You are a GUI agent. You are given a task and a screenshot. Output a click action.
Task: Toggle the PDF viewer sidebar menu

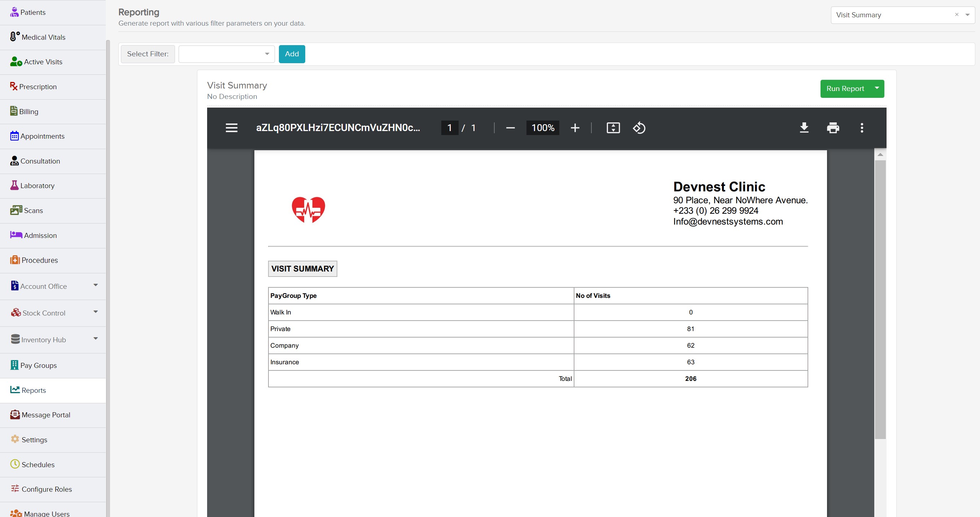click(232, 128)
